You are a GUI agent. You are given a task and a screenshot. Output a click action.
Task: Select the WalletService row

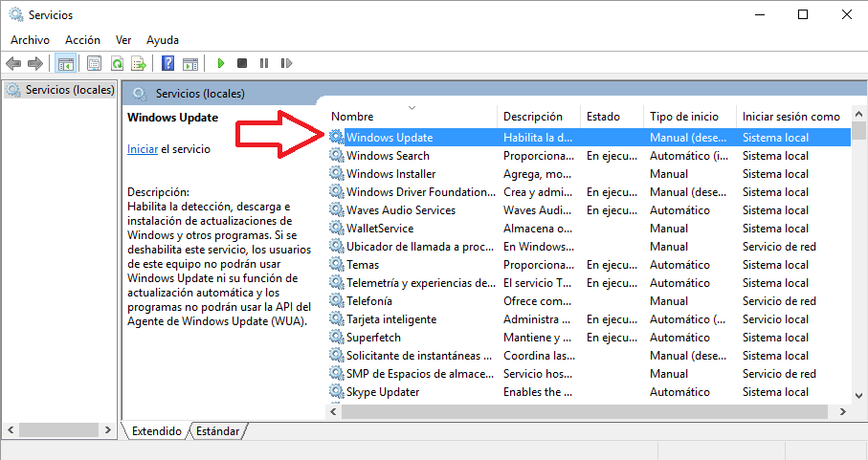tap(590, 229)
